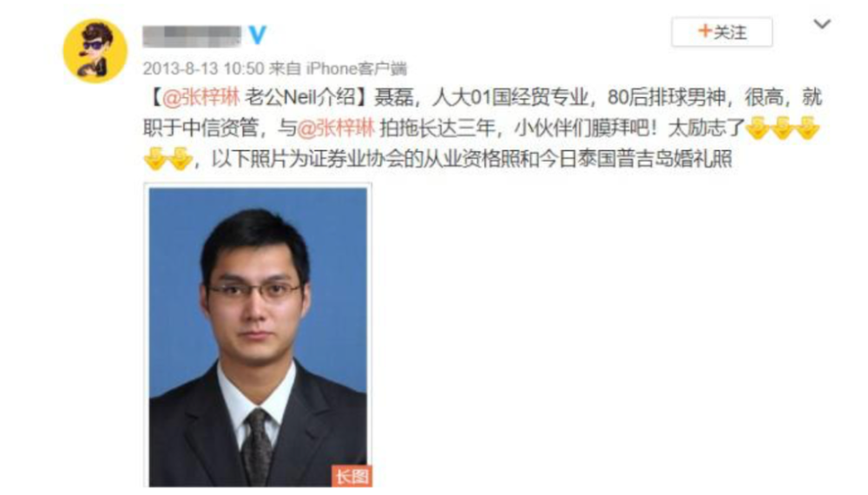Image resolution: width=868 pixels, height=495 pixels.
Task: Expand the post options chevron menu
Action: [x=822, y=23]
